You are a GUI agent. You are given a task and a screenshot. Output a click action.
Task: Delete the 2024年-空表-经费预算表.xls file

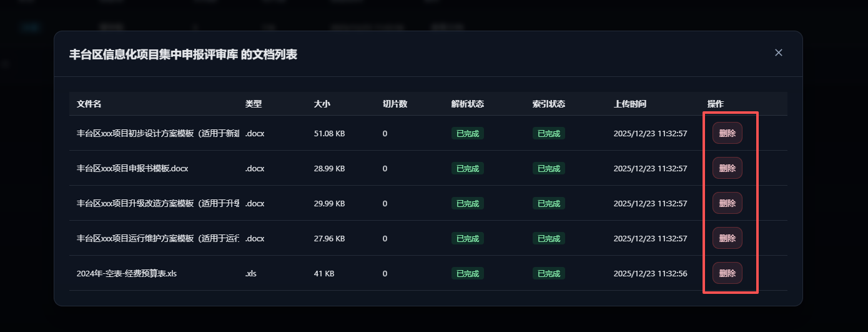(727, 273)
